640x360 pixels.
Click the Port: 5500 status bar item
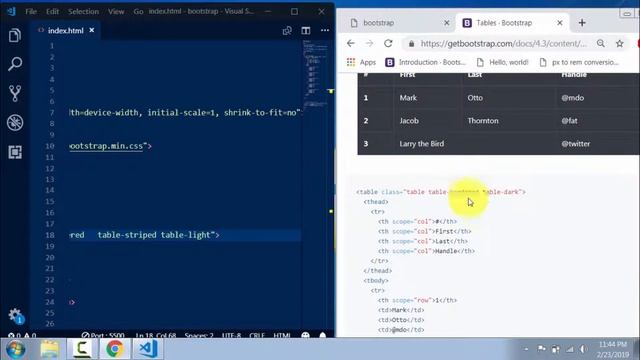pyautogui.click(x=103, y=336)
